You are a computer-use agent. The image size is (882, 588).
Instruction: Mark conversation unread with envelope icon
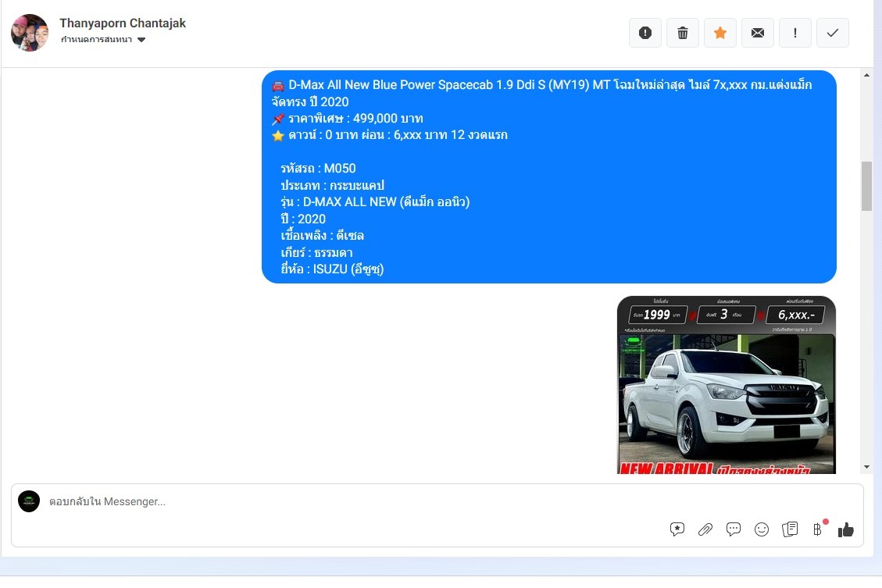[758, 33]
